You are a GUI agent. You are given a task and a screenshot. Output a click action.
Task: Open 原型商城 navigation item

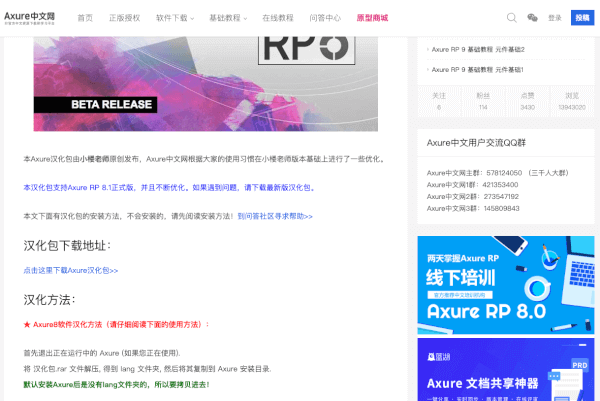tap(372, 18)
